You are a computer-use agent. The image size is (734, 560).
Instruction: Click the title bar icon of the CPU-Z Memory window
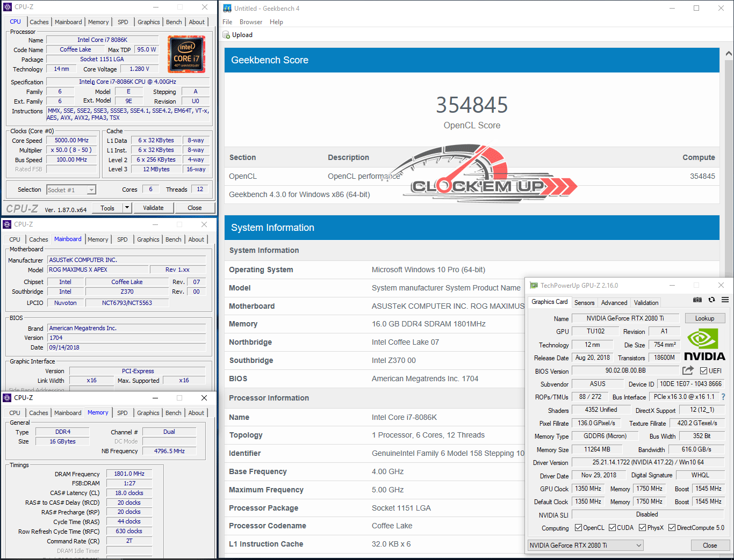[7, 398]
